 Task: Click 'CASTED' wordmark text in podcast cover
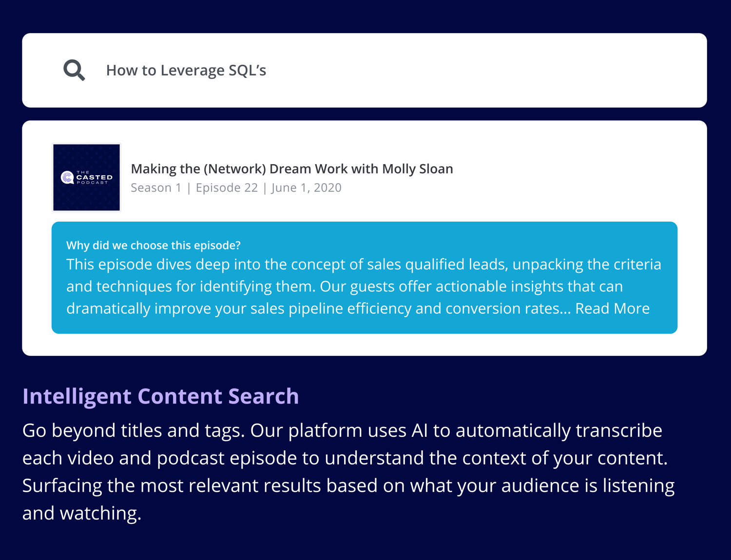click(x=94, y=178)
